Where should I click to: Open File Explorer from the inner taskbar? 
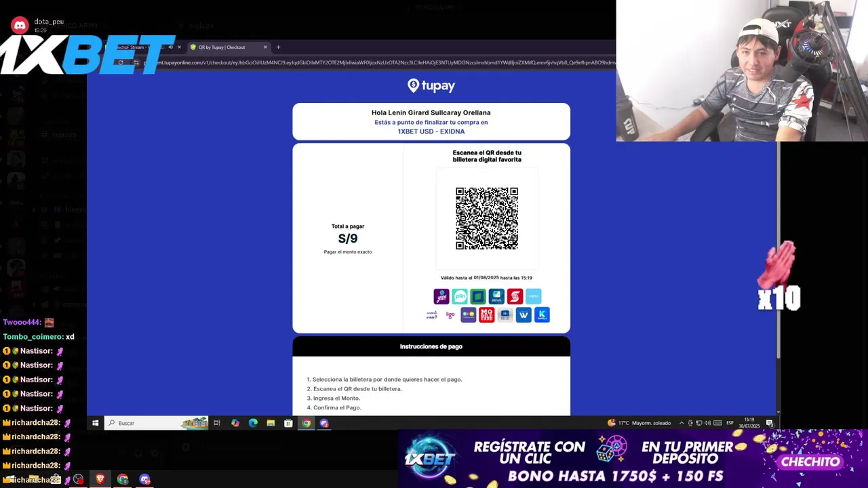(x=271, y=423)
